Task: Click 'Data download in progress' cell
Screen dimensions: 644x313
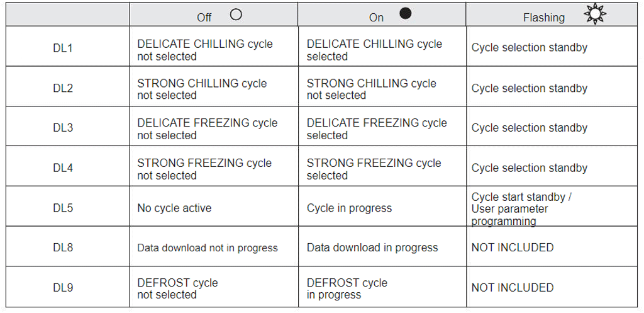Action: (x=372, y=248)
